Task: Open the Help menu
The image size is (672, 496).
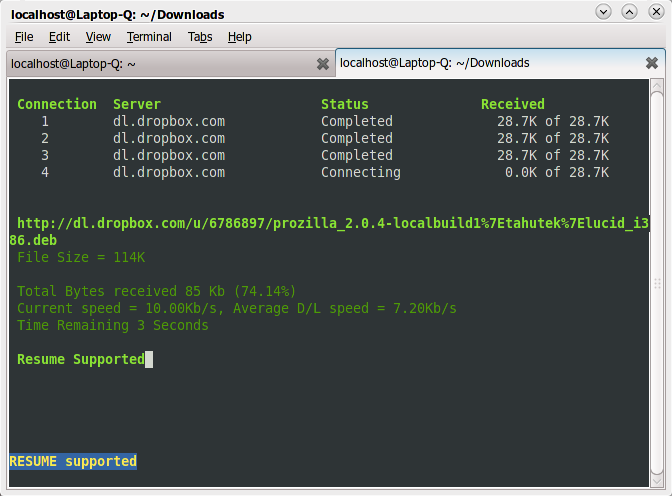Action: coord(239,37)
